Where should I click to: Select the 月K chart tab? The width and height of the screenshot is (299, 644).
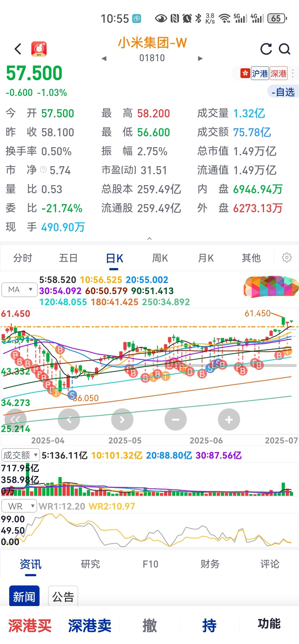[206, 258]
